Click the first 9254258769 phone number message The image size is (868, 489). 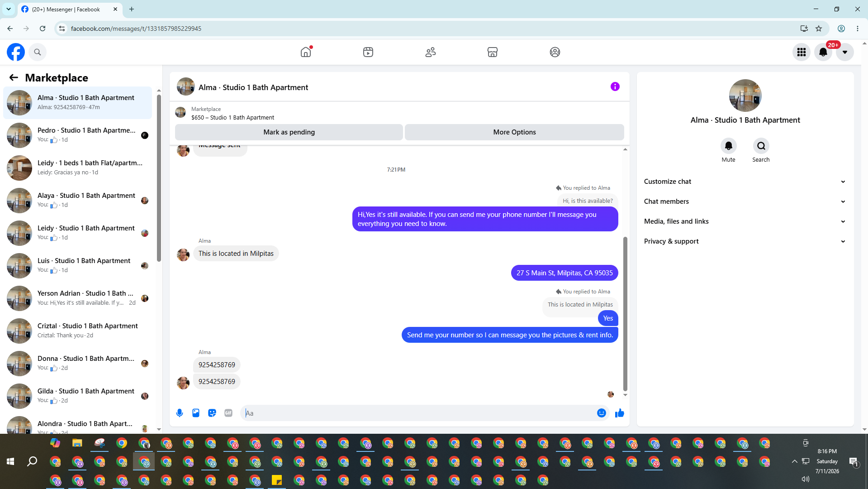[217, 365]
